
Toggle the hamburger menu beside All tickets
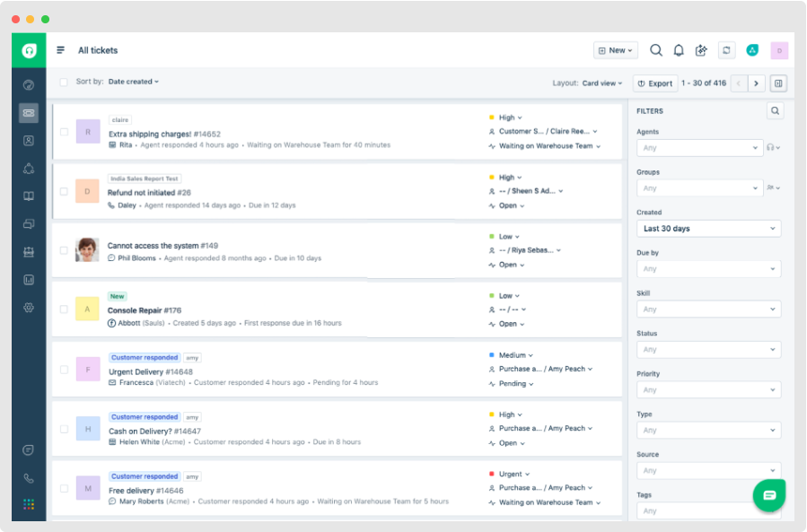point(60,50)
